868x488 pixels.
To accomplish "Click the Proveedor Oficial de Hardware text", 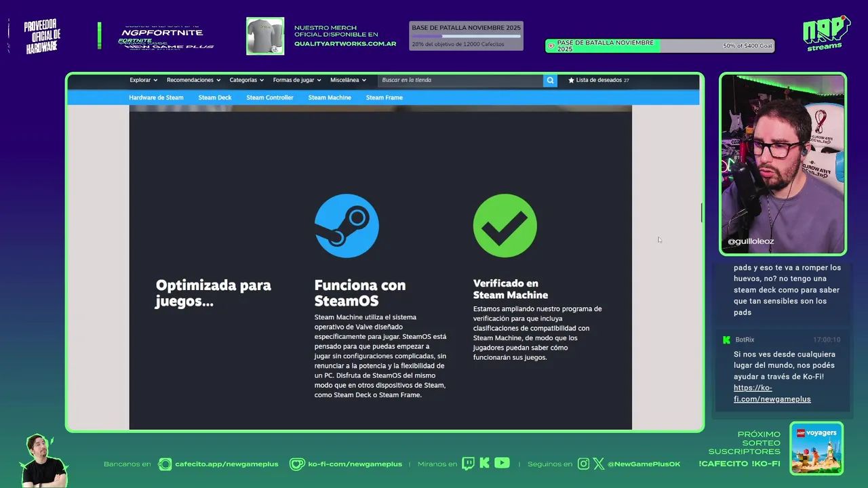I will pos(43,37).
